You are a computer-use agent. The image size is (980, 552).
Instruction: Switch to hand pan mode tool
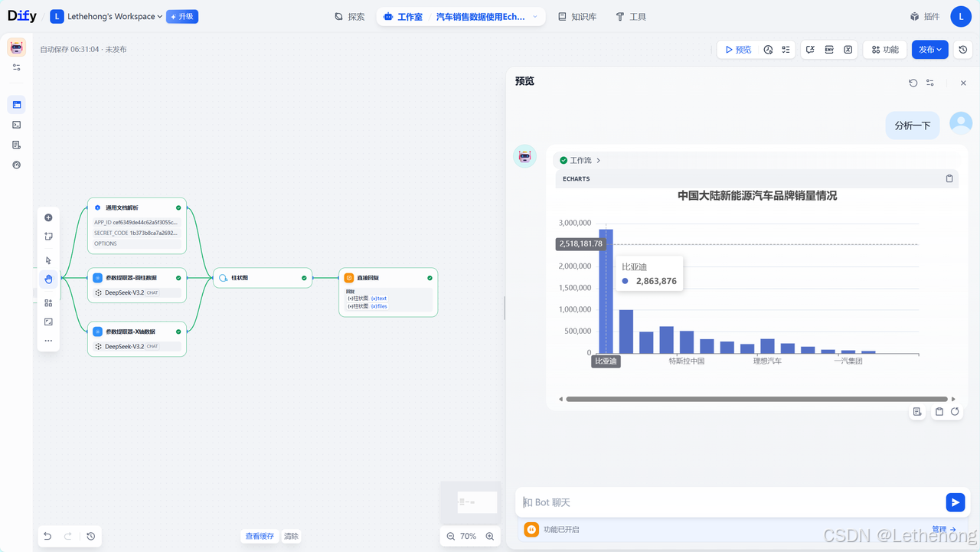pos(48,279)
